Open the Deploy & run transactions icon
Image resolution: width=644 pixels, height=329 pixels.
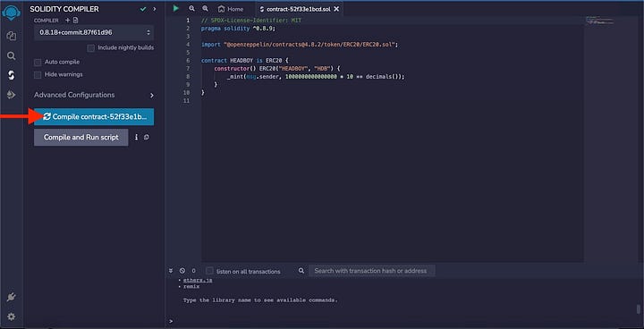(12, 95)
